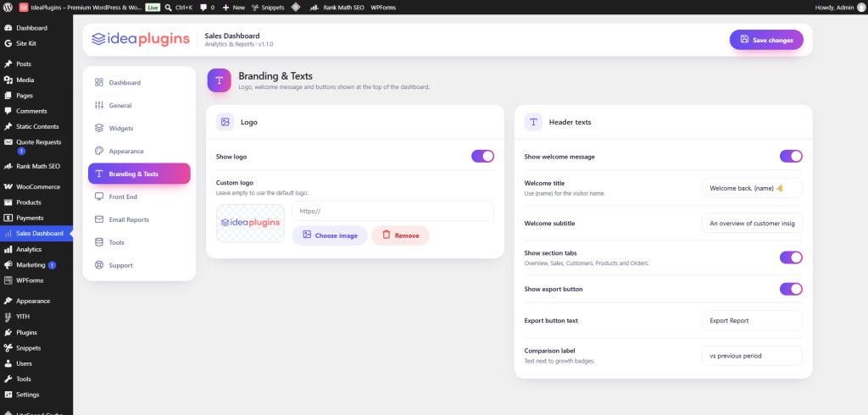This screenshot has width=868, height=415.
Task: Toggle Show section tabs switch
Action: coord(791,257)
